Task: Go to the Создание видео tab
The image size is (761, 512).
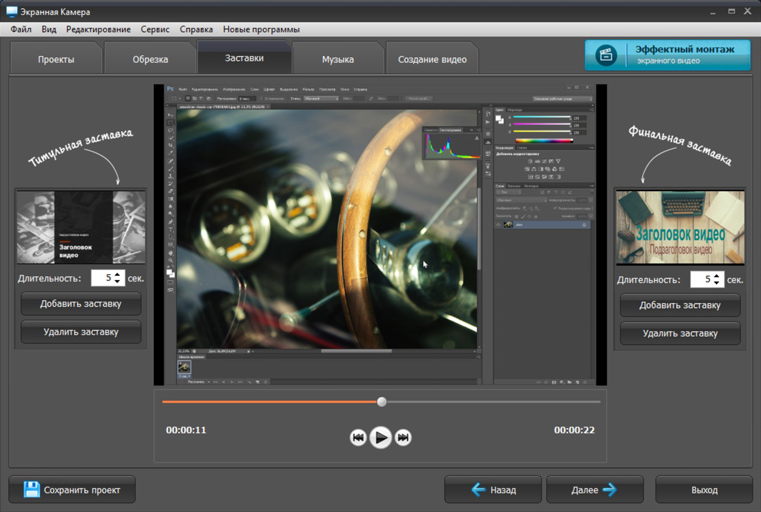Action: [x=432, y=59]
